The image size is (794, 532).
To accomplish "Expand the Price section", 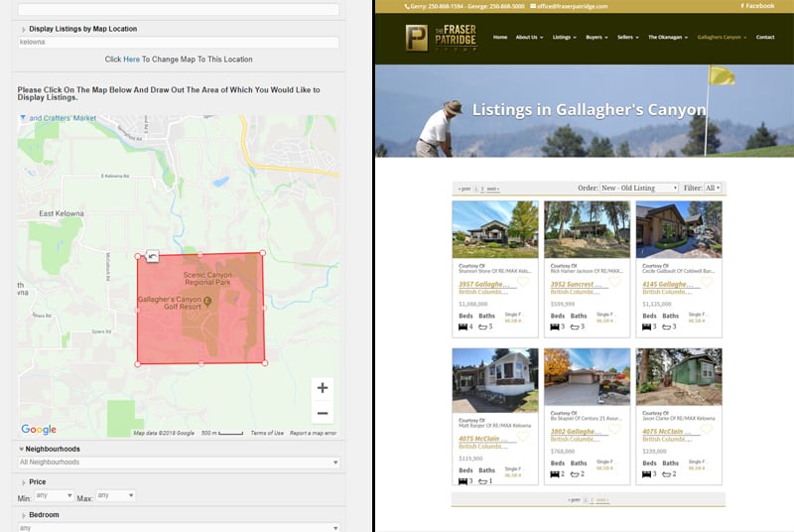I will (x=23, y=482).
